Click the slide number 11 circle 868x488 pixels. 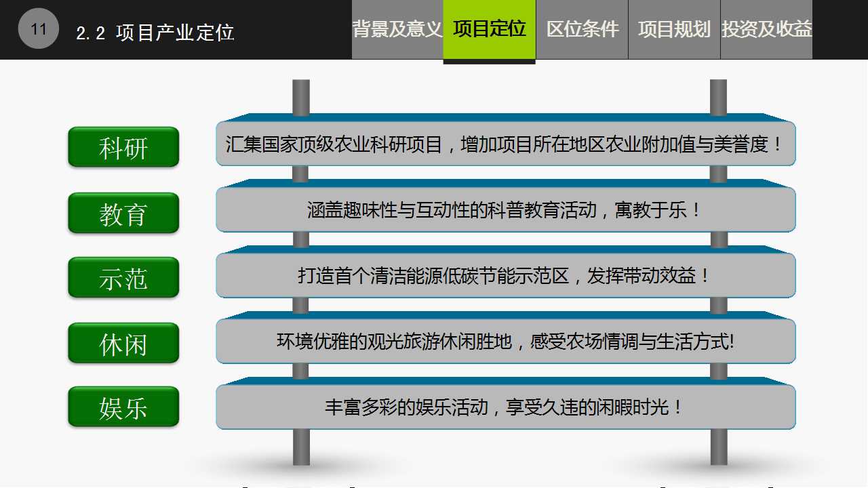(39, 29)
